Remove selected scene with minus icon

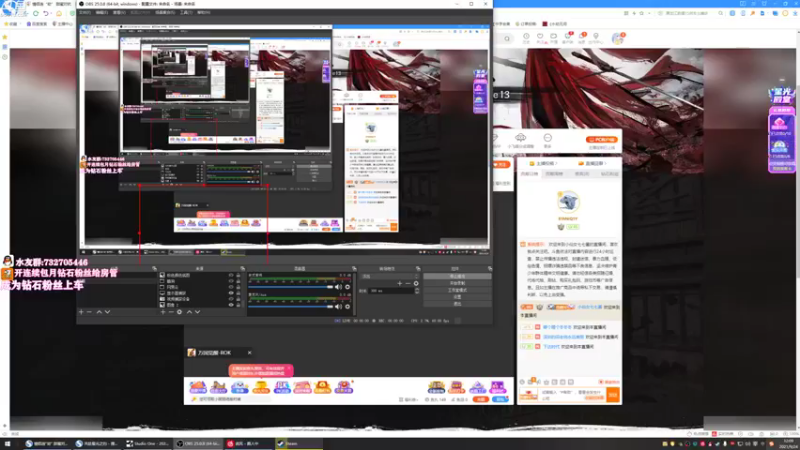click(89, 312)
